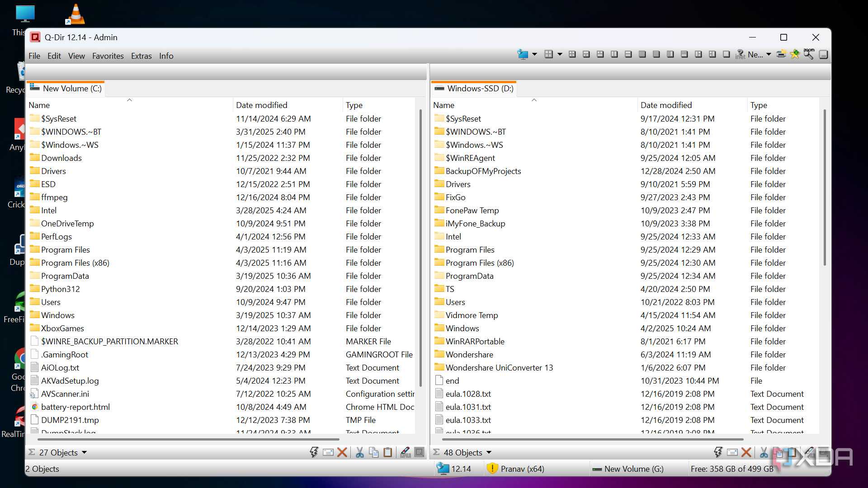Screen dimensions: 868x488
Task: Open the Edit menu
Action: (54, 56)
